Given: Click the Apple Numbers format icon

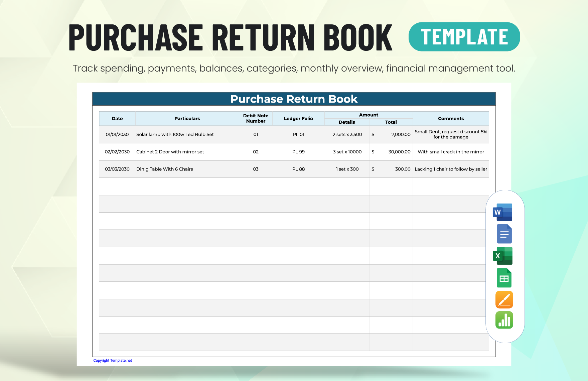Looking at the screenshot, I should 504,320.
